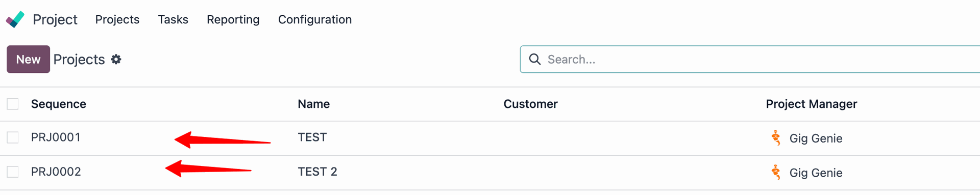
Task: Check the PRJ0002 row checkbox
Action: [x=13, y=172]
